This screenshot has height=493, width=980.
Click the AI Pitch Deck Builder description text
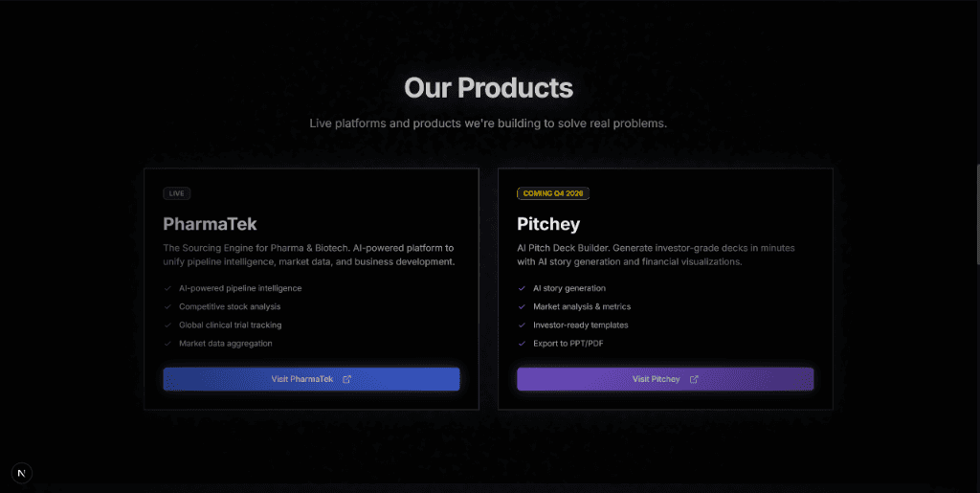click(656, 255)
